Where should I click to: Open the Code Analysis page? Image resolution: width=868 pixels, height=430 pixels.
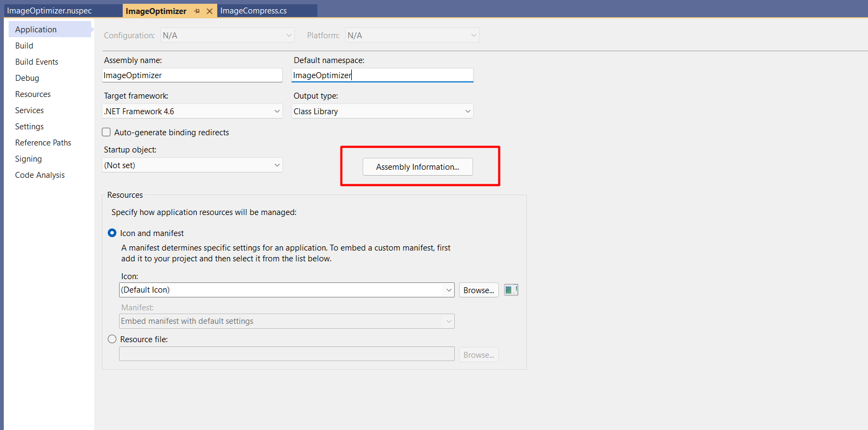(40, 175)
